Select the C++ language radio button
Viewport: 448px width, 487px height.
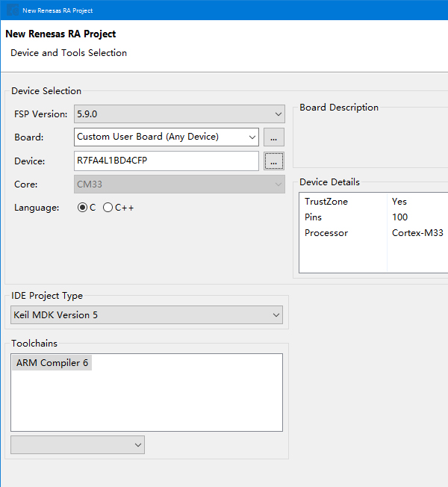coord(108,208)
